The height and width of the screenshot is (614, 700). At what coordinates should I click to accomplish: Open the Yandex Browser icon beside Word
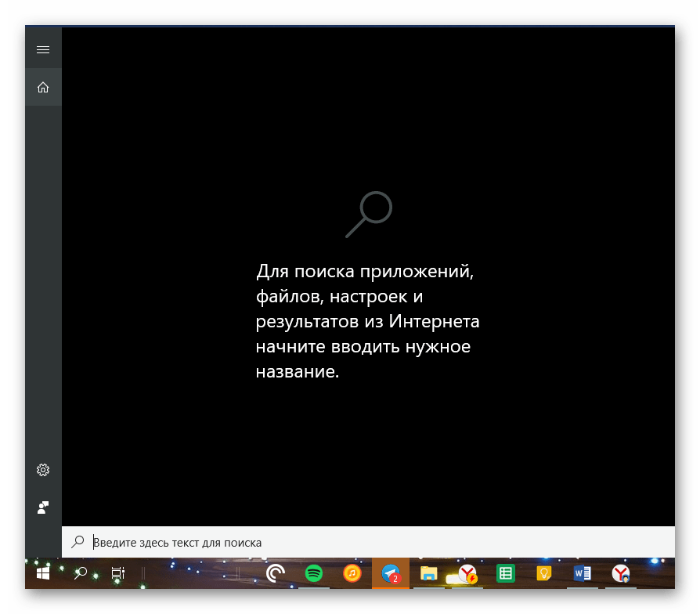(620, 574)
